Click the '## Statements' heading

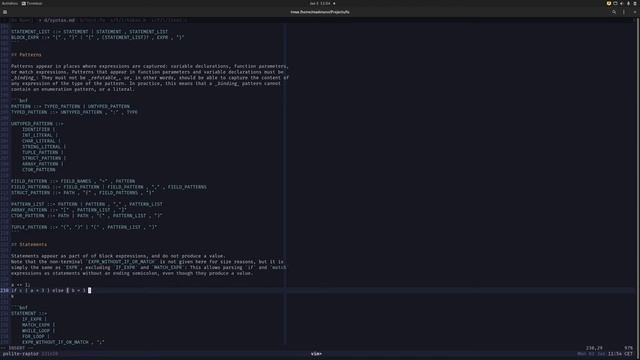click(29, 244)
